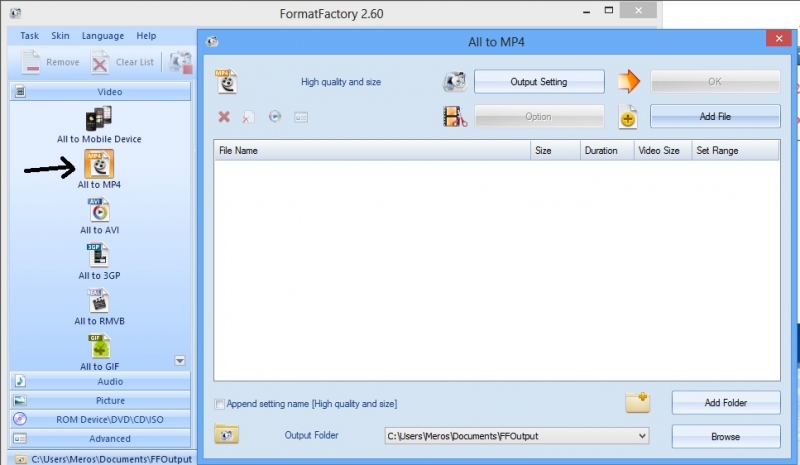
Task: Select the All to AVI icon
Action: click(99, 211)
